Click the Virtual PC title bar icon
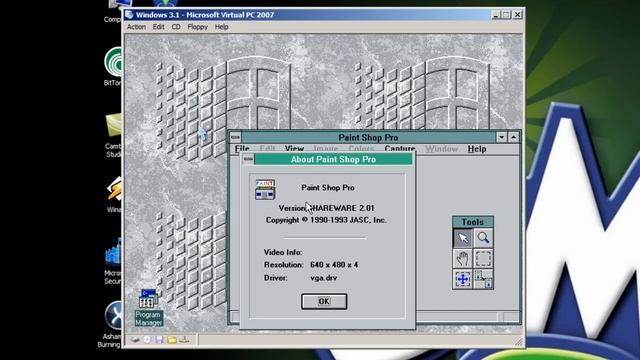 pyautogui.click(x=129, y=15)
